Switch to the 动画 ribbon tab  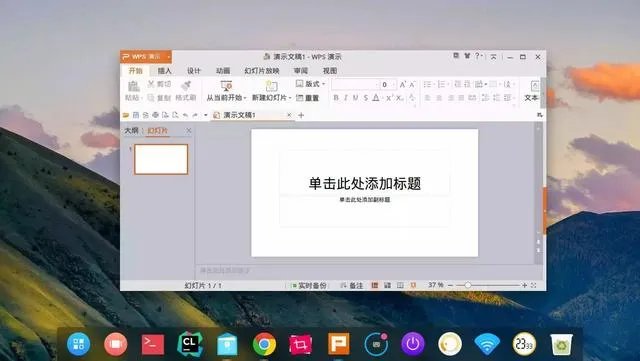tap(223, 71)
